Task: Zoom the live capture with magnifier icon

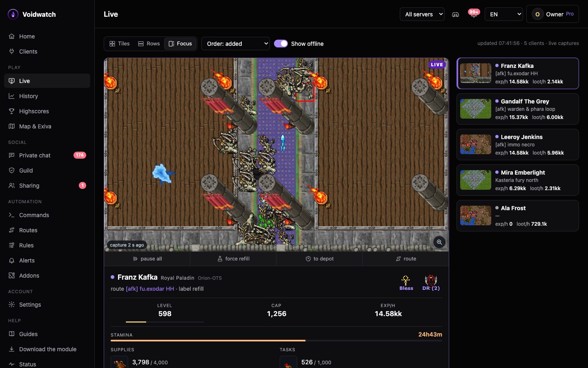Action: pos(439,242)
